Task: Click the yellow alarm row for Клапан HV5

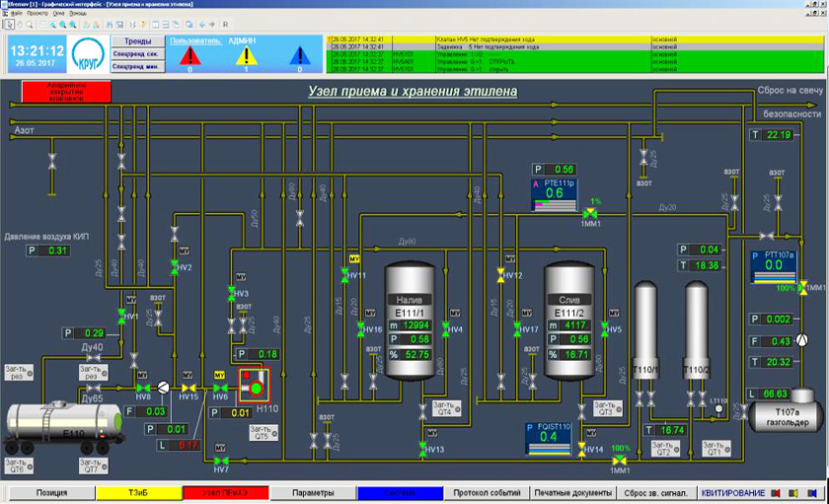Action: [575, 39]
